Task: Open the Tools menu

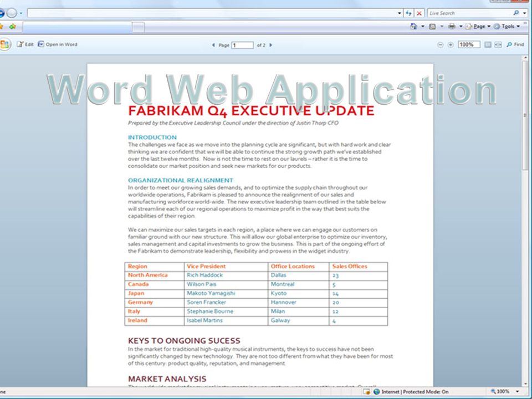Action: (x=507, y=26)
